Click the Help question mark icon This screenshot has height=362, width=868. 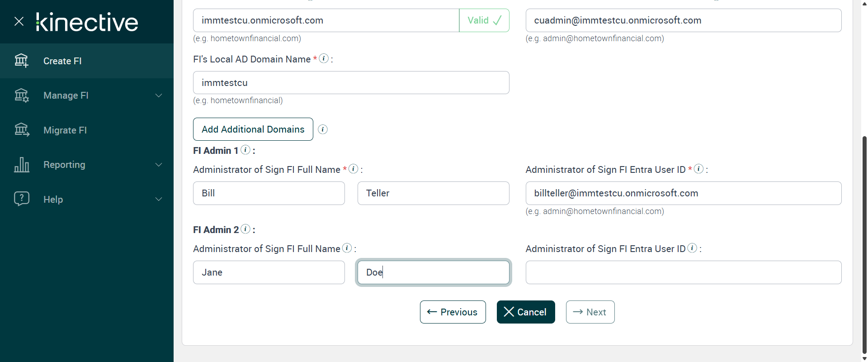(21, 199)
